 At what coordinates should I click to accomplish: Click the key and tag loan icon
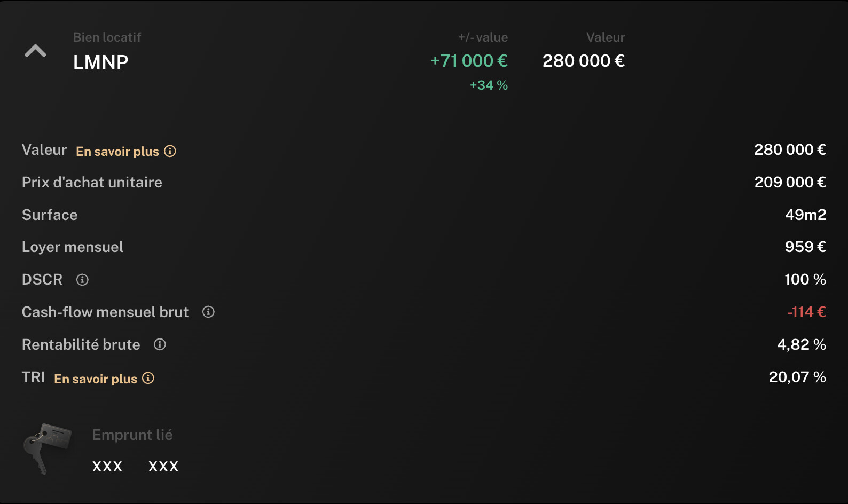point(47,448)
